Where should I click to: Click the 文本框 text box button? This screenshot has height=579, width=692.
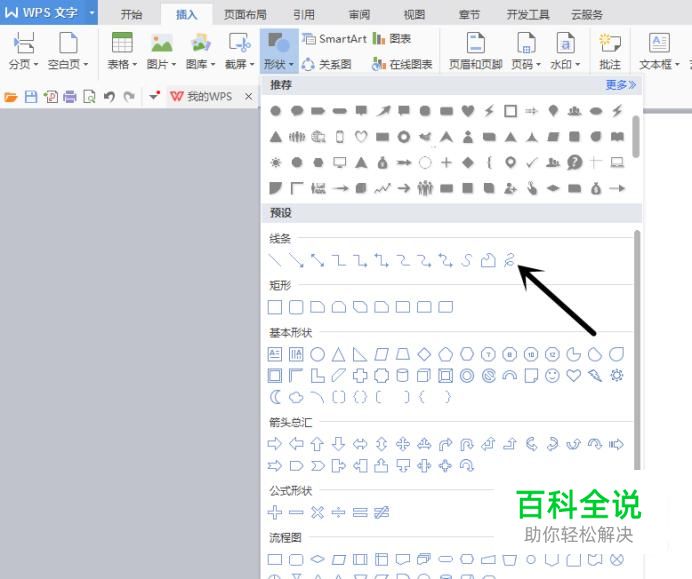tap(659, 51)
